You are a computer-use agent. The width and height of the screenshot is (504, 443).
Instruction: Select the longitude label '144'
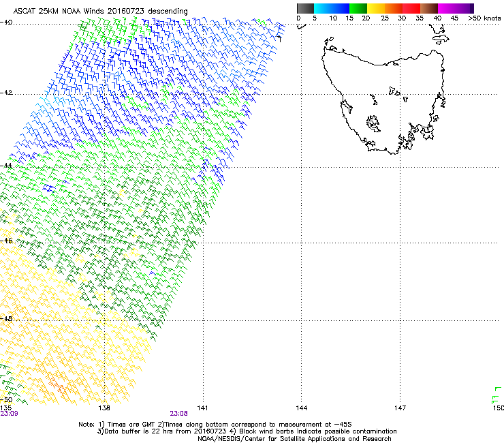[301, 408]
